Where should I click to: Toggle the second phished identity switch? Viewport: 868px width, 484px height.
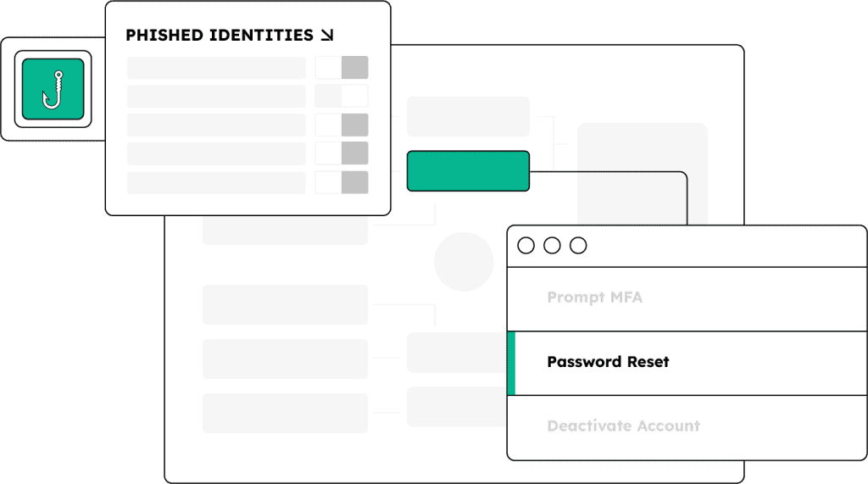tap(342, 96)
